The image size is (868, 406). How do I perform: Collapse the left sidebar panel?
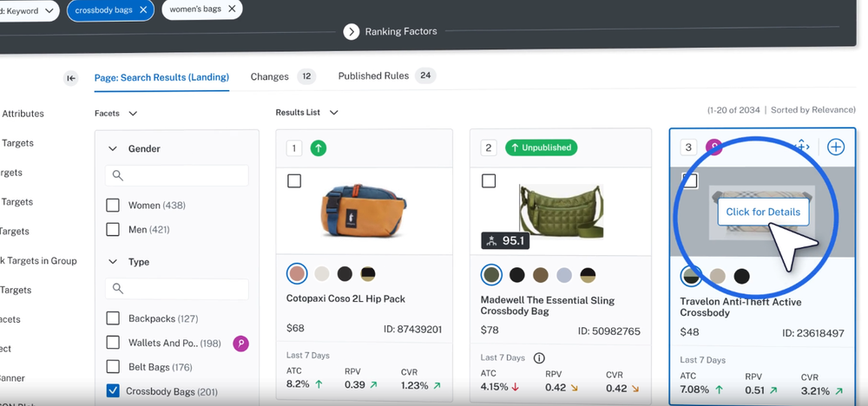[71, 78]
